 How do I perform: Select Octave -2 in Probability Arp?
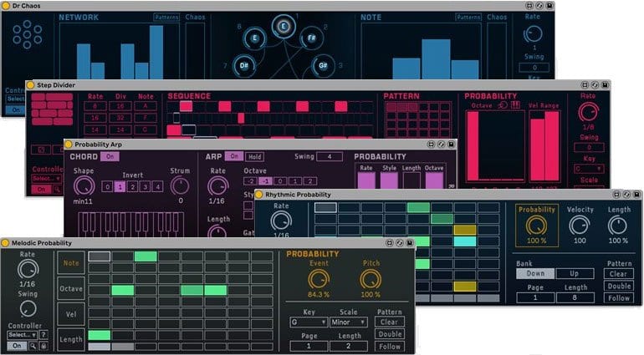(250, 181)
